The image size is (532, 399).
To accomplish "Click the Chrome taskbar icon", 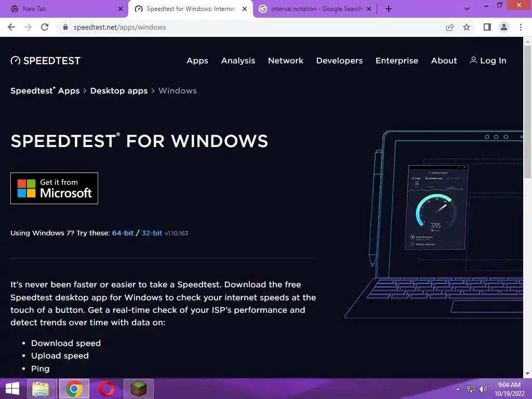I will pos(74,389).
